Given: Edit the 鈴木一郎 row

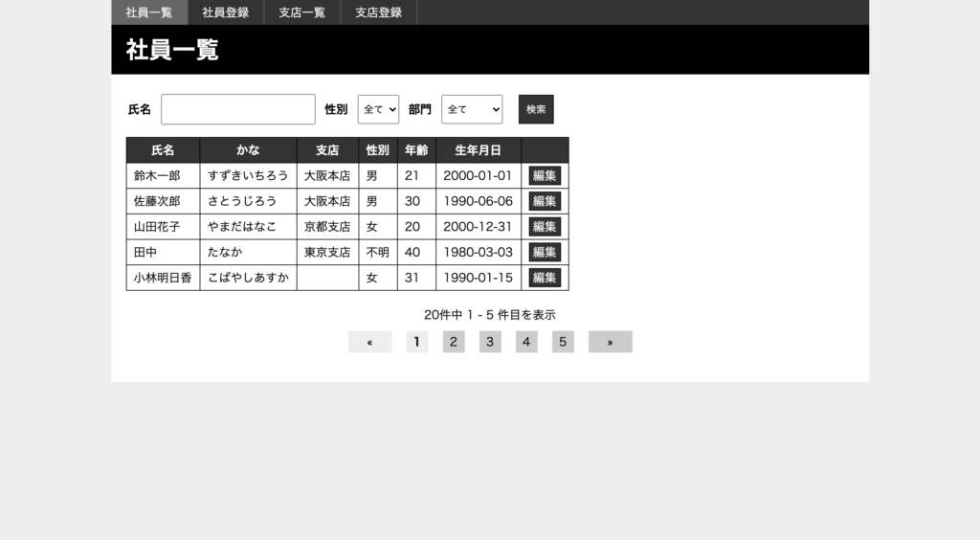Looking at the screenshot, I should (x=545, y=175).
